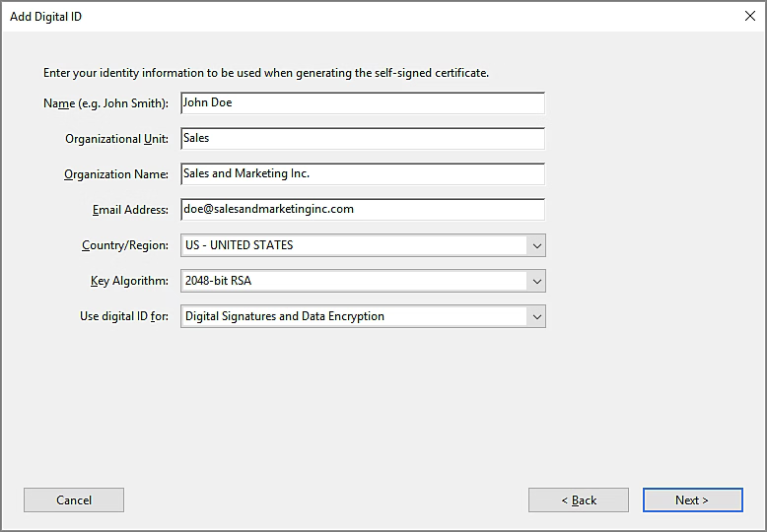Click the Key Algorithm label
The image size is (767, 532).
click(x=129, y=281)
